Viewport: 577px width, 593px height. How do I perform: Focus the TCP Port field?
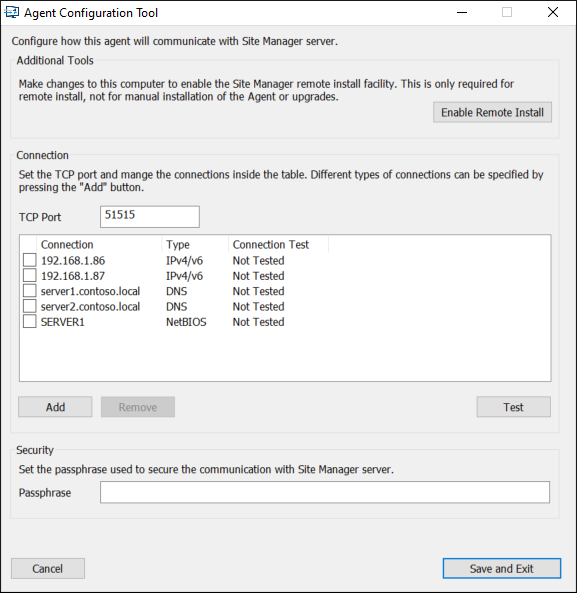click(150, 217)
